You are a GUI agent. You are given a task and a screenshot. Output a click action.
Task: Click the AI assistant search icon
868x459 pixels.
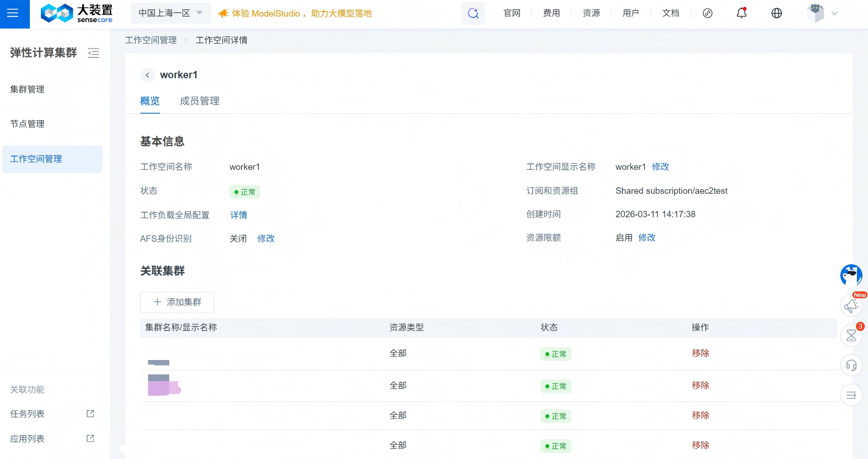473,13
